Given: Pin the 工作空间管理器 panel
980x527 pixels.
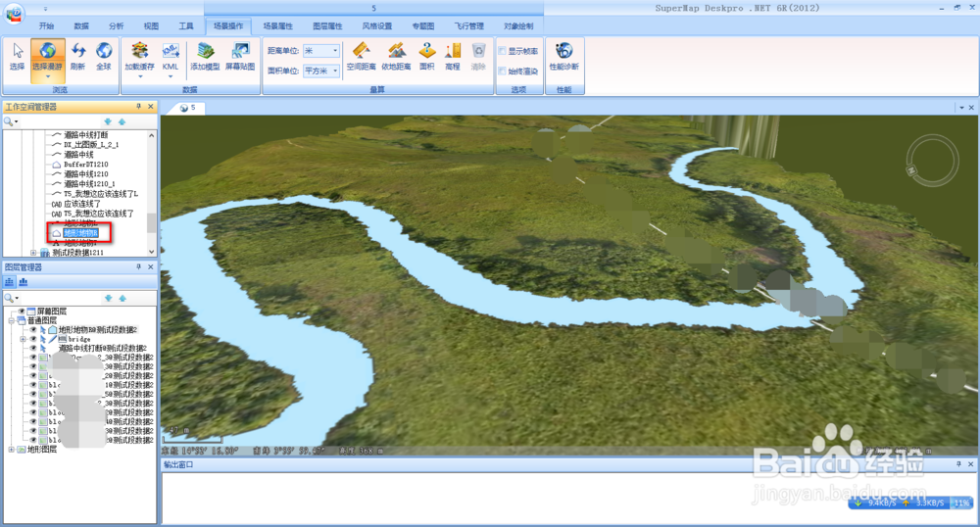Looking at the screenshot, I should pos(139,107).
